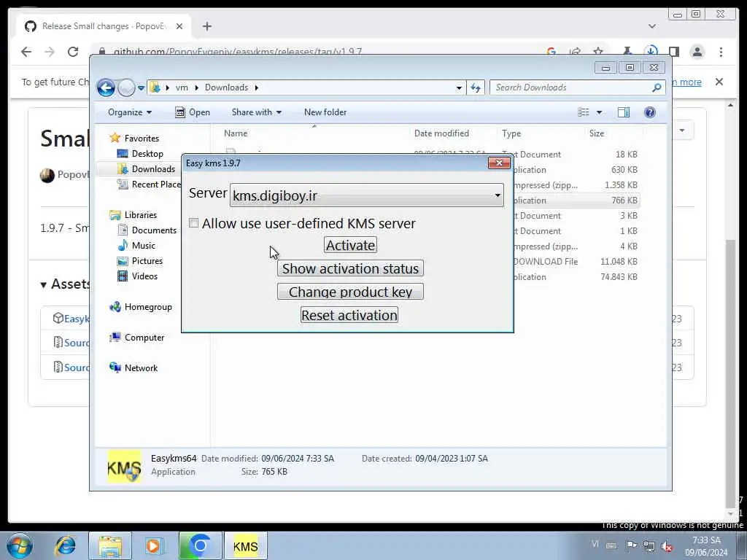The height and width of the screenshot is (560, 747).
Task: Toggle the preview pane icon
Action: (624, 112)
